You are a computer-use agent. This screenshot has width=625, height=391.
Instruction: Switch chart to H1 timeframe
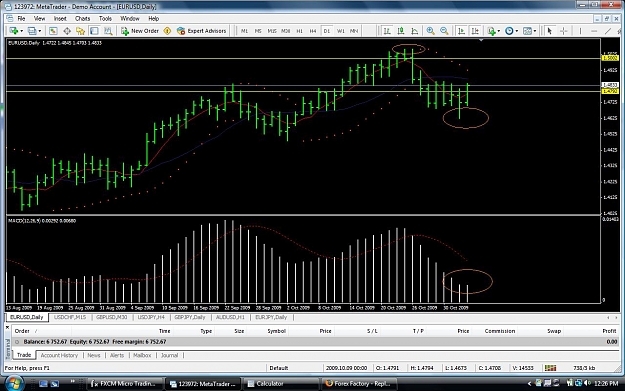299,31
